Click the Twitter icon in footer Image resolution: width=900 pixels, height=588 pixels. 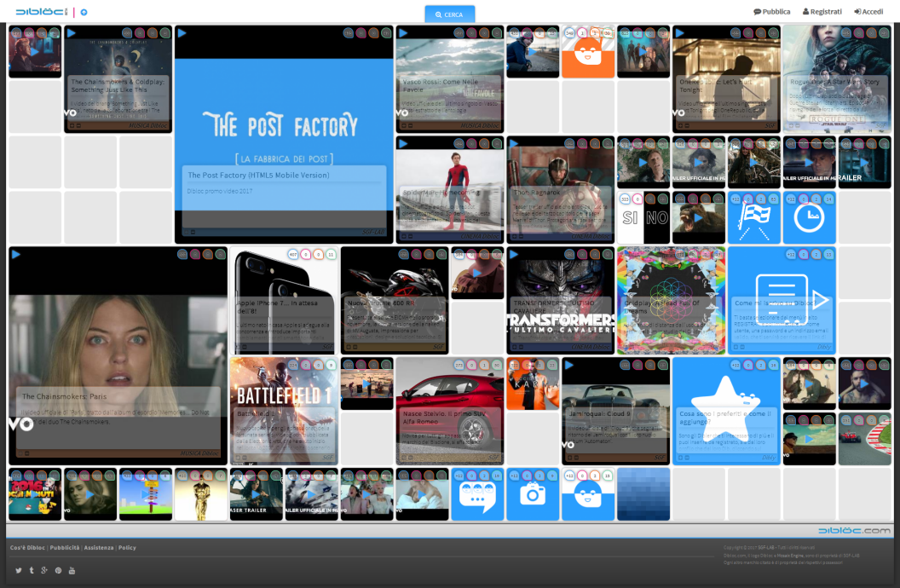(x=19, y=570)
